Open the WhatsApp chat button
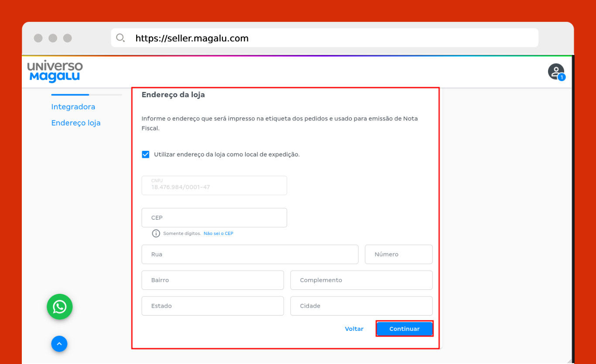 point(60,307)
